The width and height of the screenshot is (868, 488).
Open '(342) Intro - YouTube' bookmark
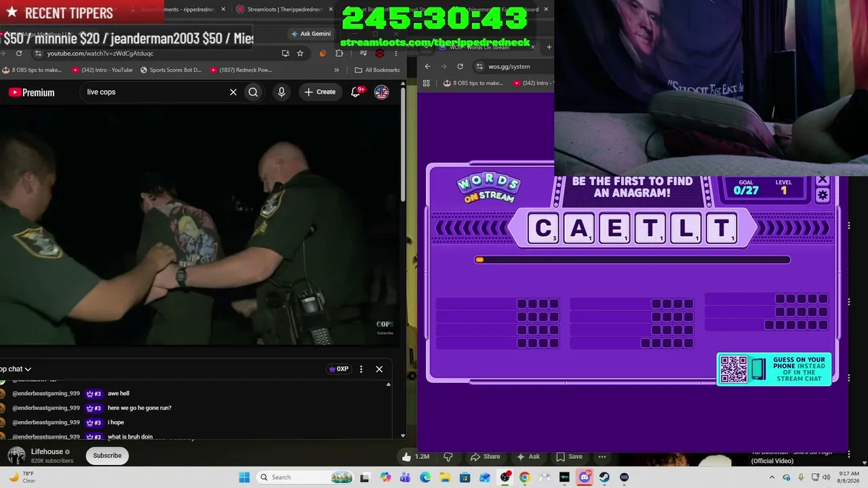(102, 70)
